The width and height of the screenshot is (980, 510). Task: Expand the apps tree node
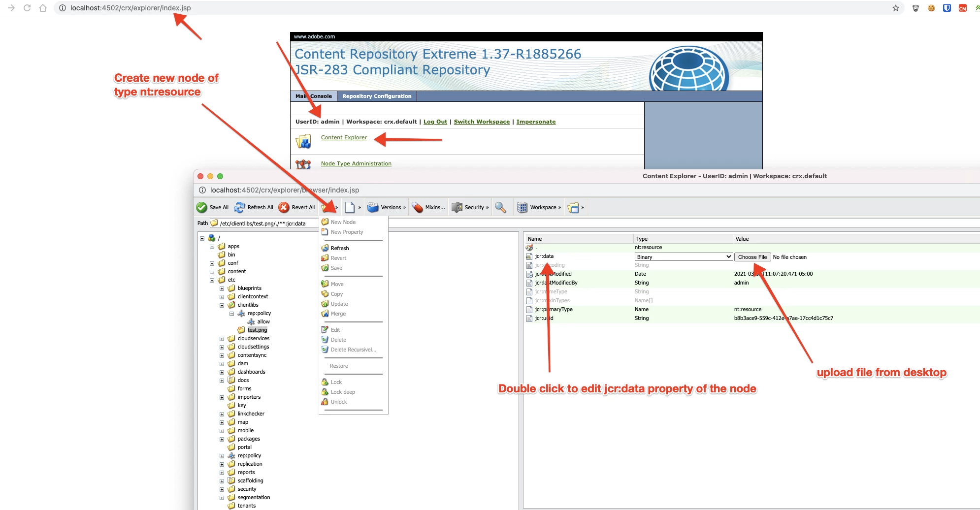pyautogui.click(x=212, y=247)
